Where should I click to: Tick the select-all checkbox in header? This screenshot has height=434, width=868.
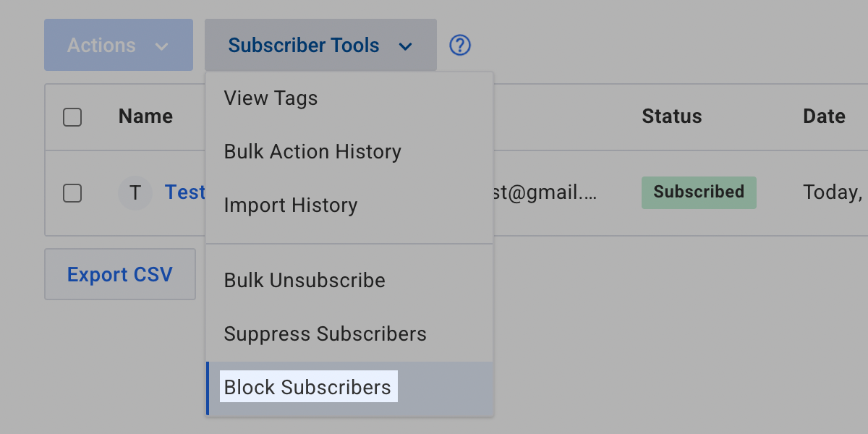(72, 117)
